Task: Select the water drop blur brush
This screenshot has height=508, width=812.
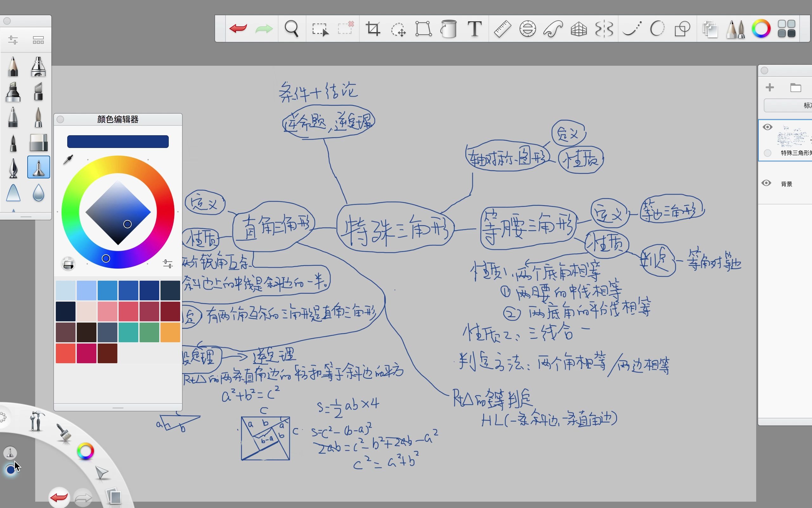Action: [x=38, y=193]
